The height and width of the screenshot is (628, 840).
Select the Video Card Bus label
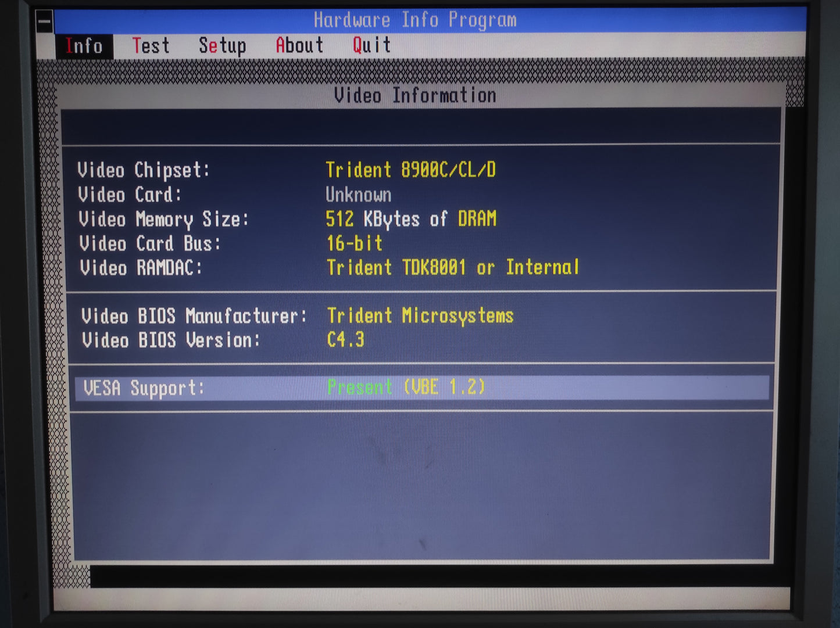click(x=150, y=243)
